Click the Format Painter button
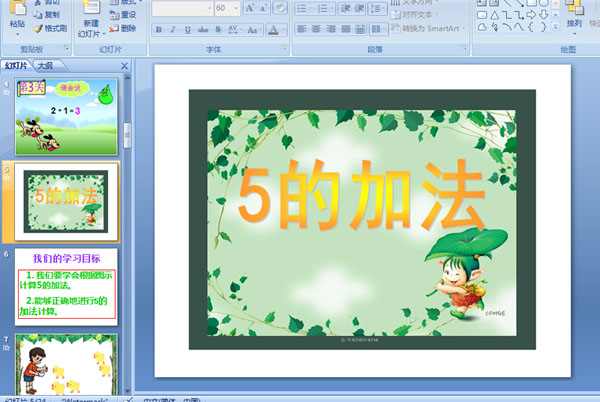 (50, 28)
